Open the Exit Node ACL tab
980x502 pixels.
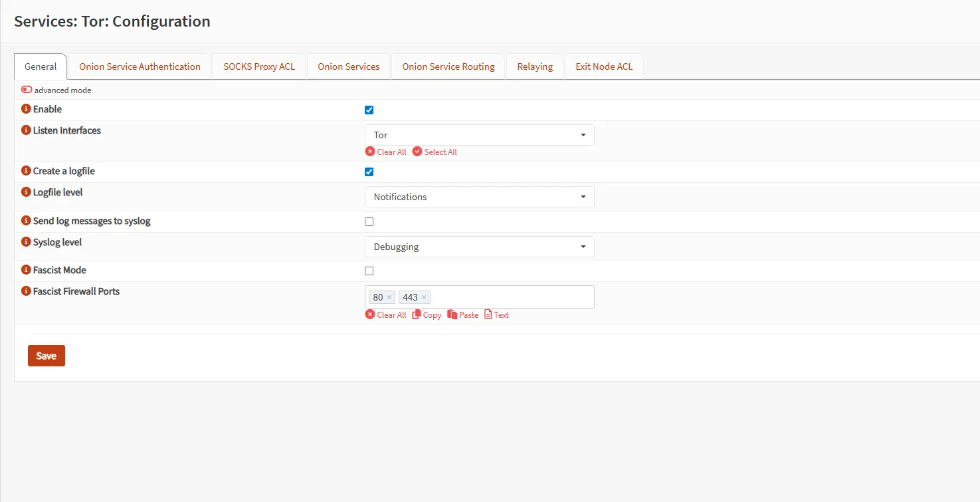(x=604, y=66)
